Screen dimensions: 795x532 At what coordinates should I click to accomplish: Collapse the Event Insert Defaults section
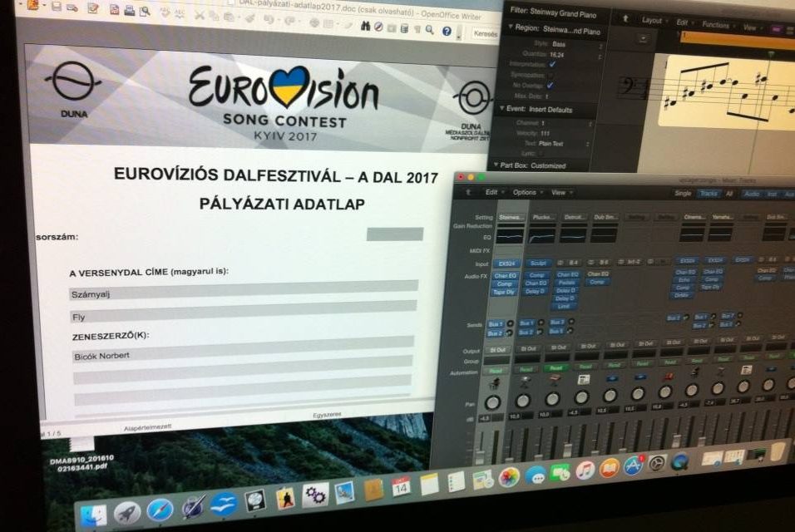click(x=501, y=110)
